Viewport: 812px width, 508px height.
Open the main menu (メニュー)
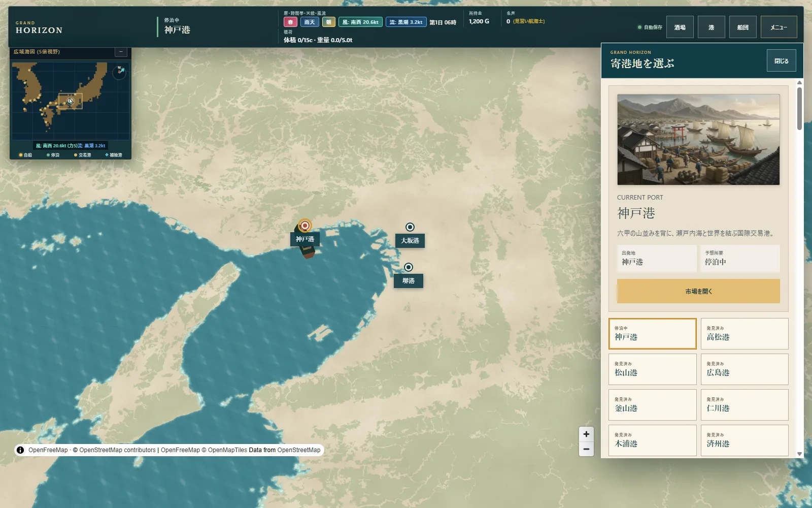[x=779, y=27]
